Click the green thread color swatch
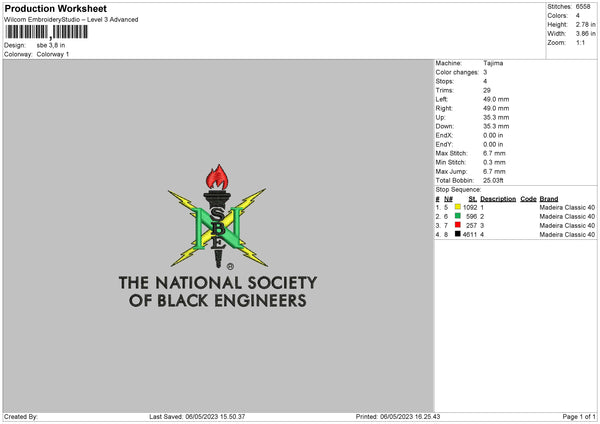Screen dimensions: 600x424 click(x=458, y=216)
